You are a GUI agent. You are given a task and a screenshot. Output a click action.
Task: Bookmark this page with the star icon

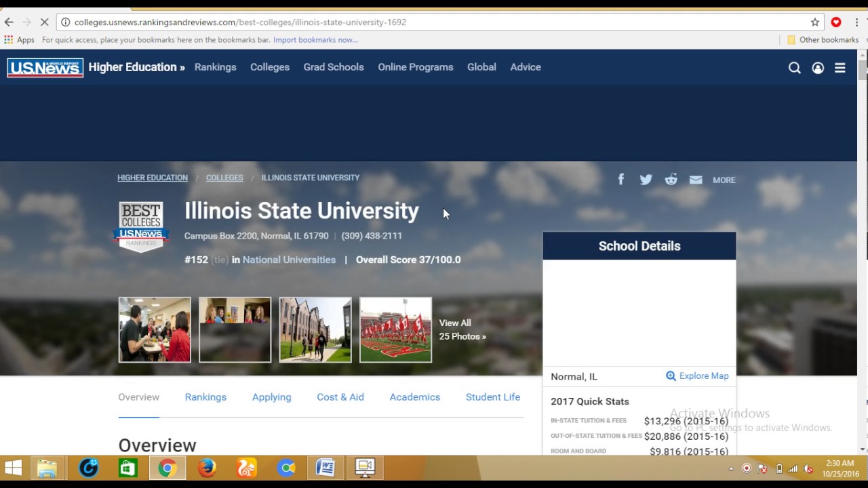[x=815, y=22]
